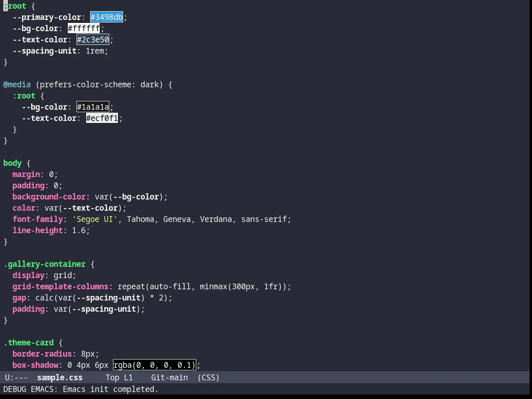Click the #ffffff bg-color value
This screenshot has height=399, width=532.
[84, 28]
